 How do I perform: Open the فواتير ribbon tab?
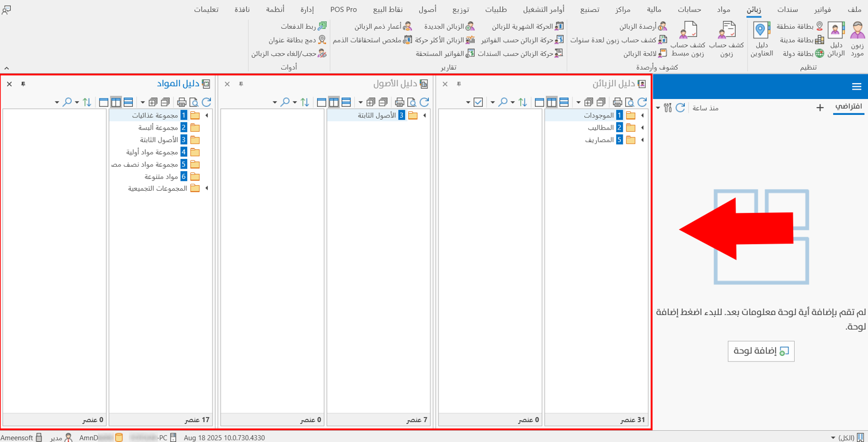pos(822,9)
